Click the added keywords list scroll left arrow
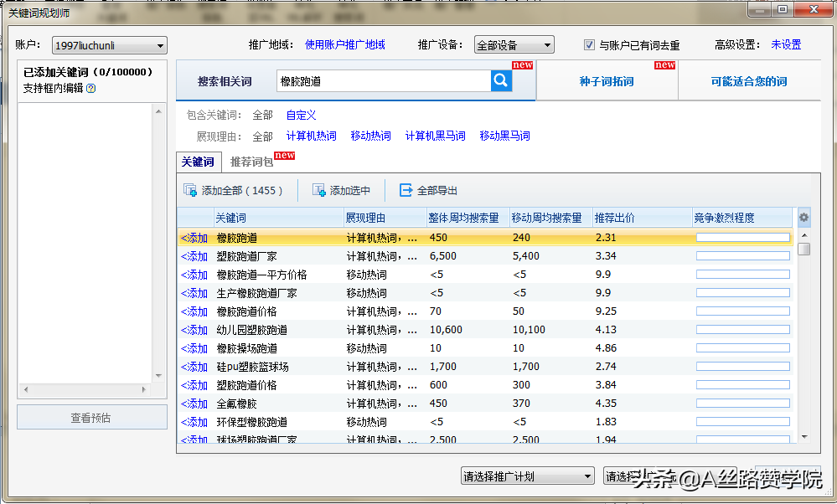 point(26,390)
